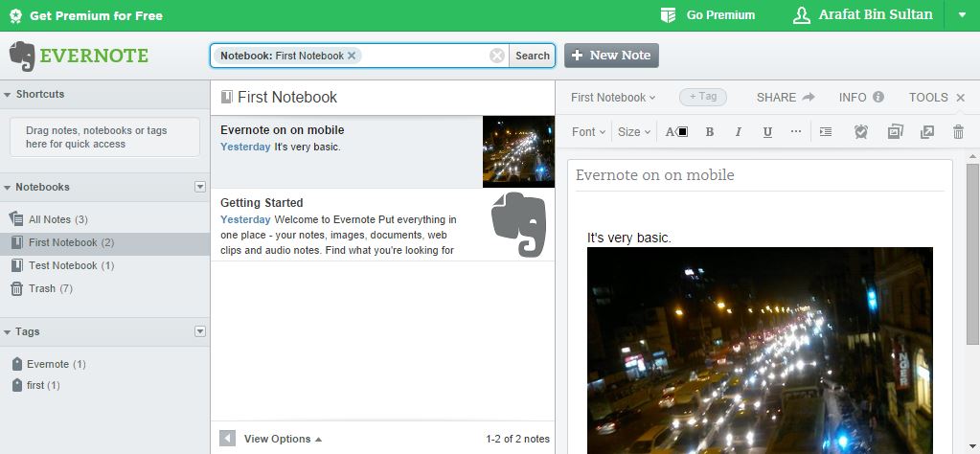
Task: Create a New Note
Action: click(611, 55)
